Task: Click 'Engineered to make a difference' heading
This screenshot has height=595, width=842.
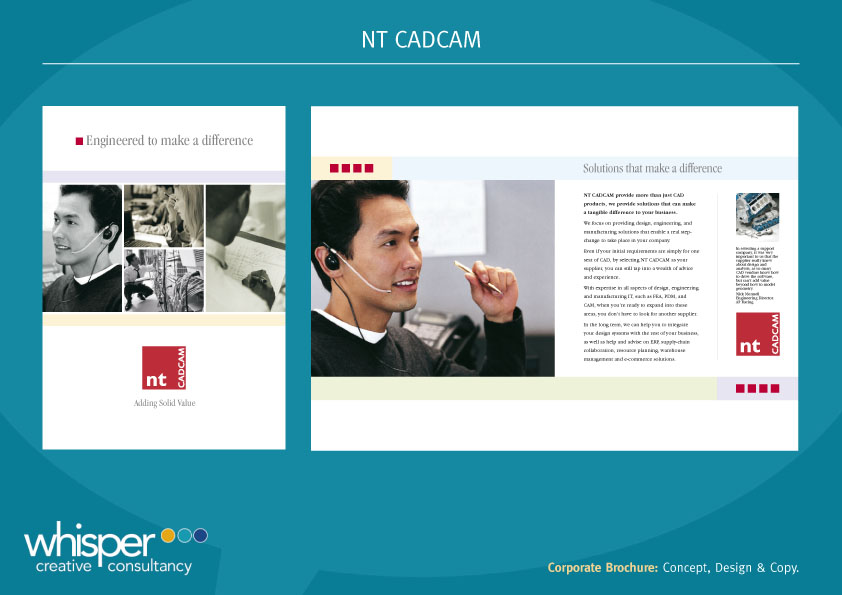Action: pos(169,141)
